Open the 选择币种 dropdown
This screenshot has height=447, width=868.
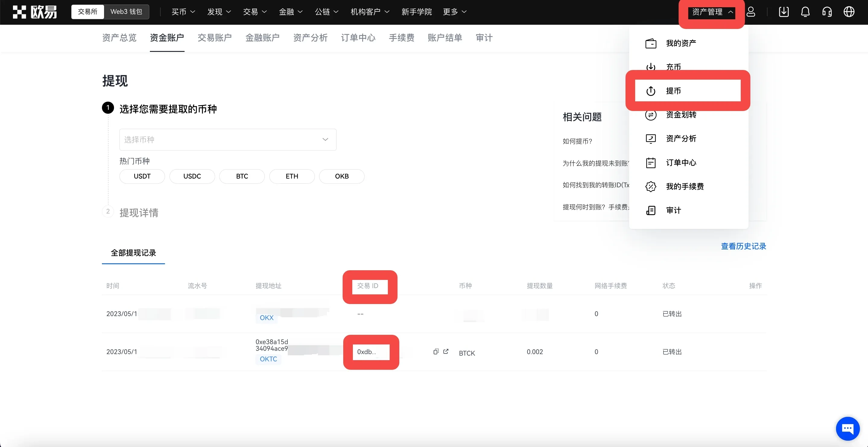tap(228, 139)
